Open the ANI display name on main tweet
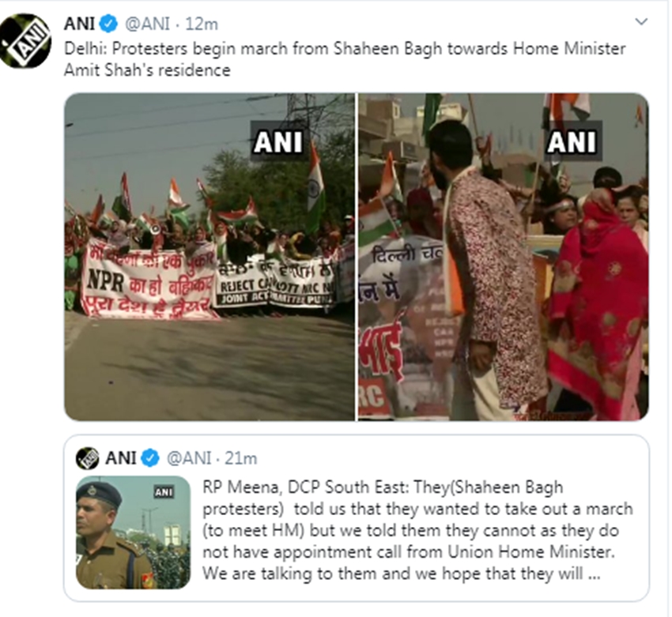Viewport: 672px width, 617px height. coord(79,24)
